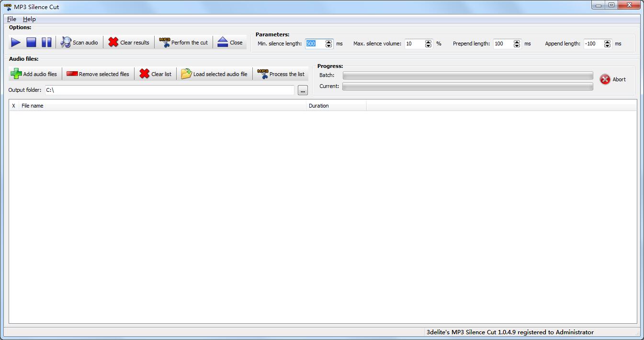Click the X column header
Viewport: 644px width, 340px height.
pyautogui.click(x=14, y=106)
